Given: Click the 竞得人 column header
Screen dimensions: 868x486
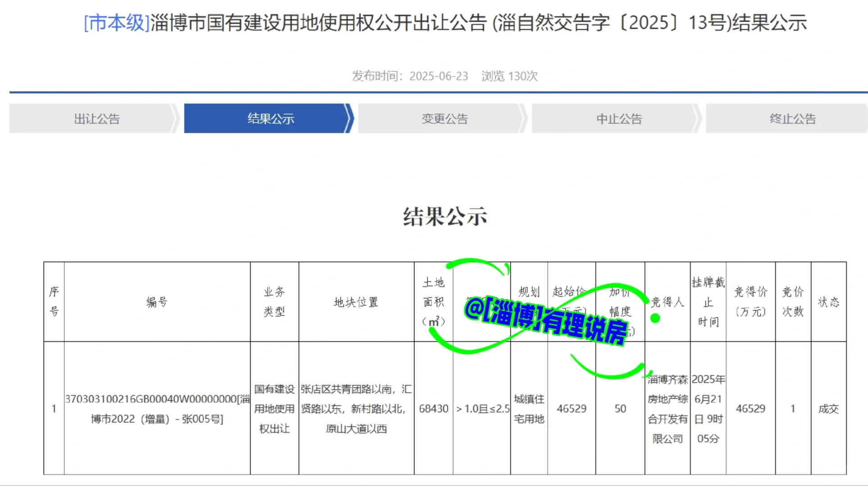Looking at the screenshot, I should (668, 301).
